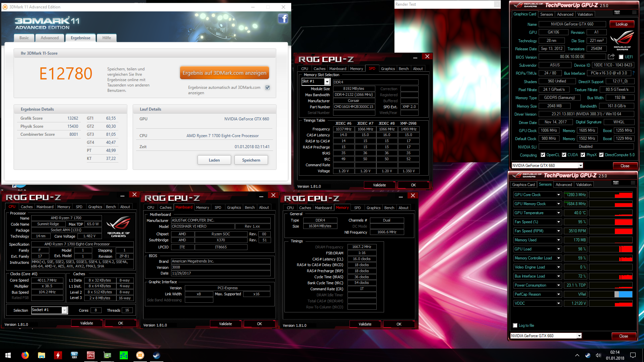644x362 pixels.
Task: Open GPU selector dropdown in Graphics Card GPU-Z window
Action: (580, 166)
